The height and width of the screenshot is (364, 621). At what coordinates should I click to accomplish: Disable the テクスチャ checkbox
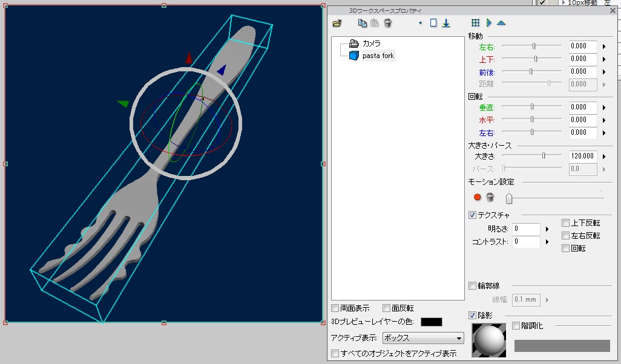473,215
